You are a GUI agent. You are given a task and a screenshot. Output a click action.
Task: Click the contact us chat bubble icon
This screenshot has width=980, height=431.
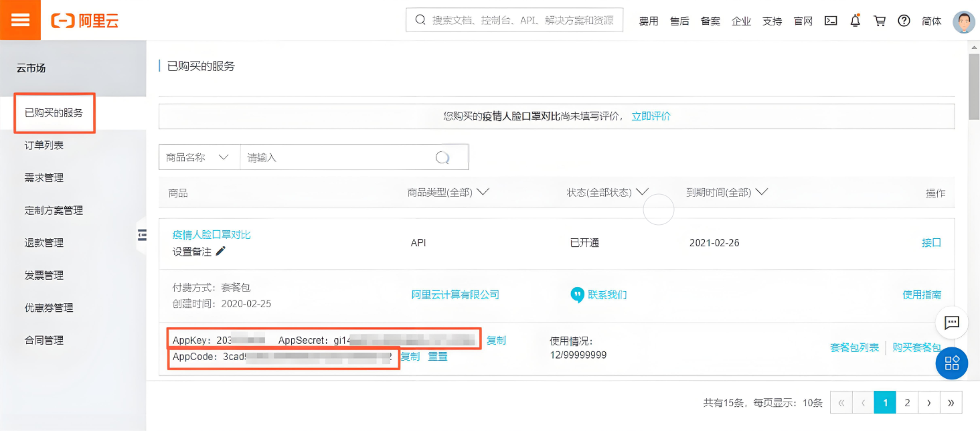577,294
